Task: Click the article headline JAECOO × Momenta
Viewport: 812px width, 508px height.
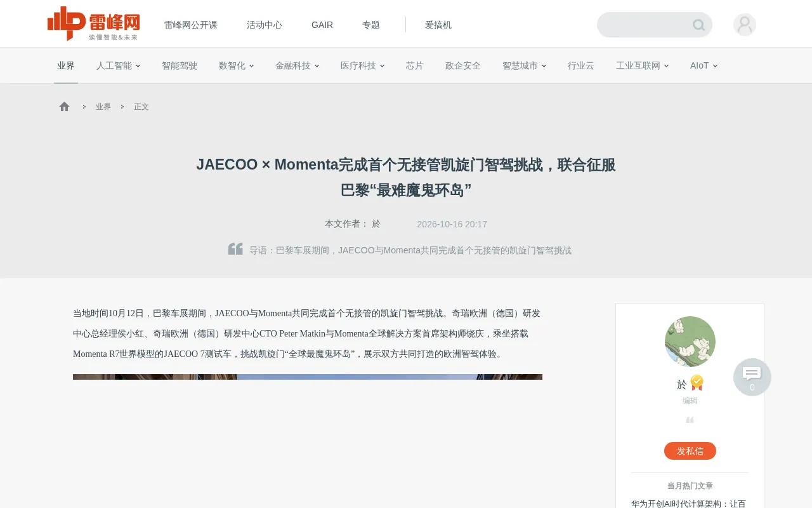Action: [x=406, y=177]
